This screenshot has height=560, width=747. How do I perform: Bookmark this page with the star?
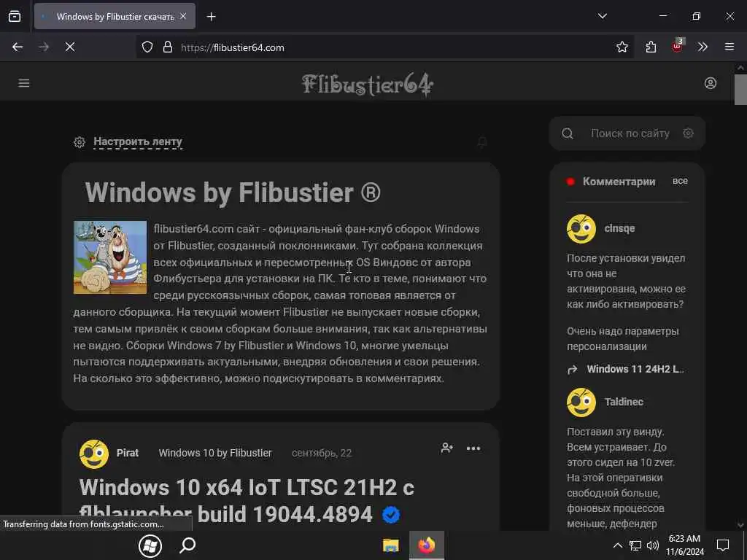tap(622, 47)
